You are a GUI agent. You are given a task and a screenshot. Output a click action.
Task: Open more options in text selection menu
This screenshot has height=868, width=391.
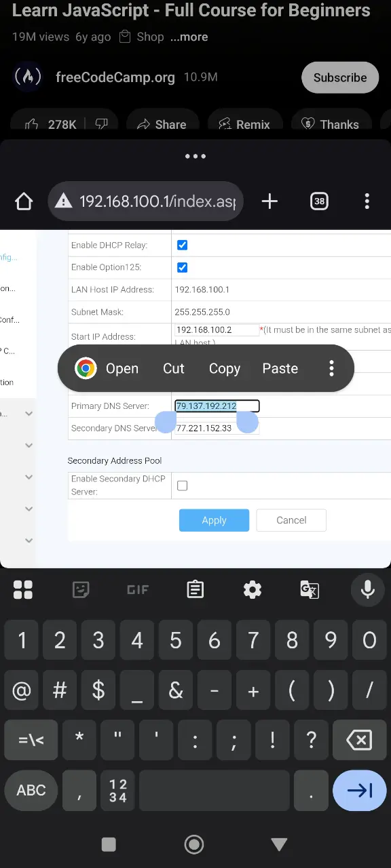coord(331,368)
